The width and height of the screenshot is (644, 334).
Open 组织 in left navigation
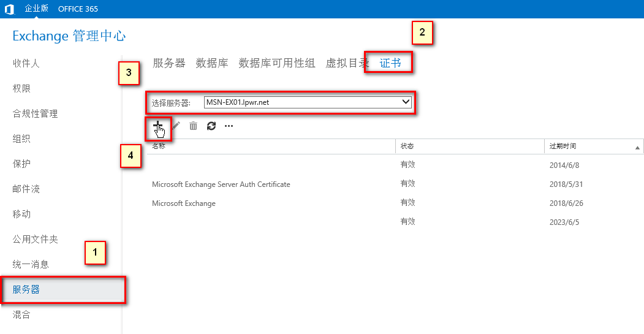(x=21, y=139)
